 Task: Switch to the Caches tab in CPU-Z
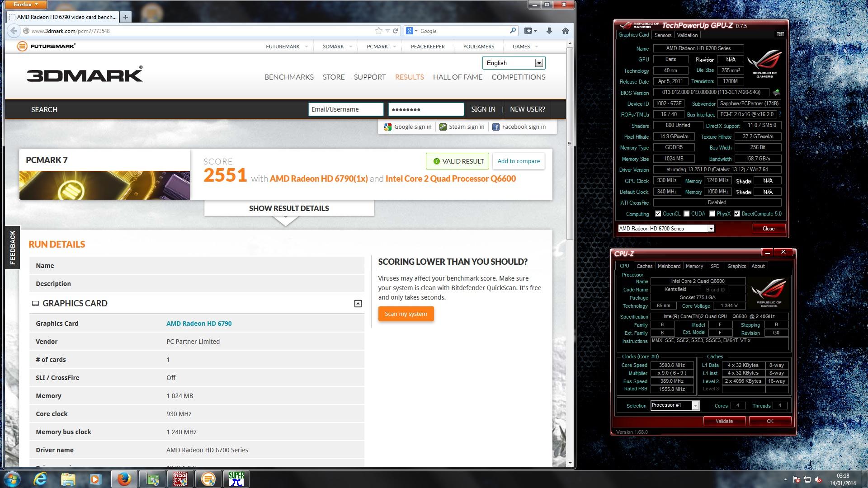[644, 266]
